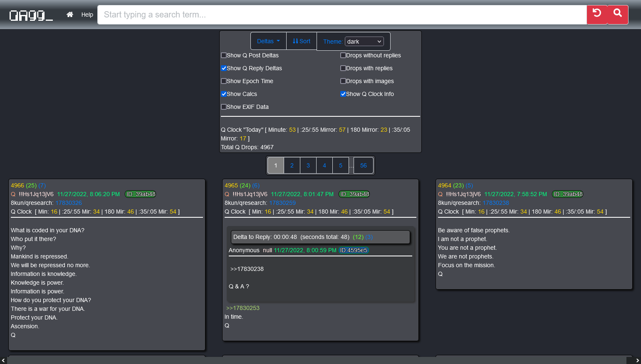
Task: Open drop number 4966 link
Action: [17, 185]
